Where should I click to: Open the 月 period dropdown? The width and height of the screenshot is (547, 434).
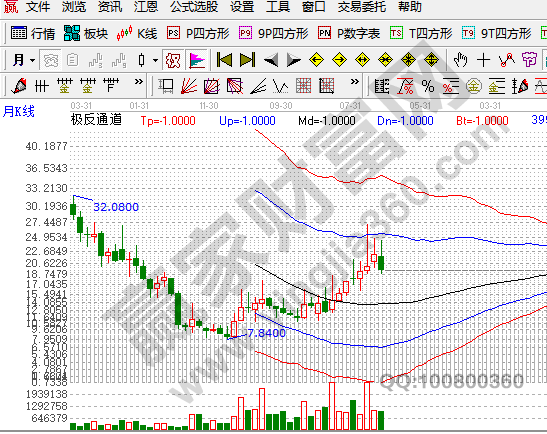coord(23,60)
